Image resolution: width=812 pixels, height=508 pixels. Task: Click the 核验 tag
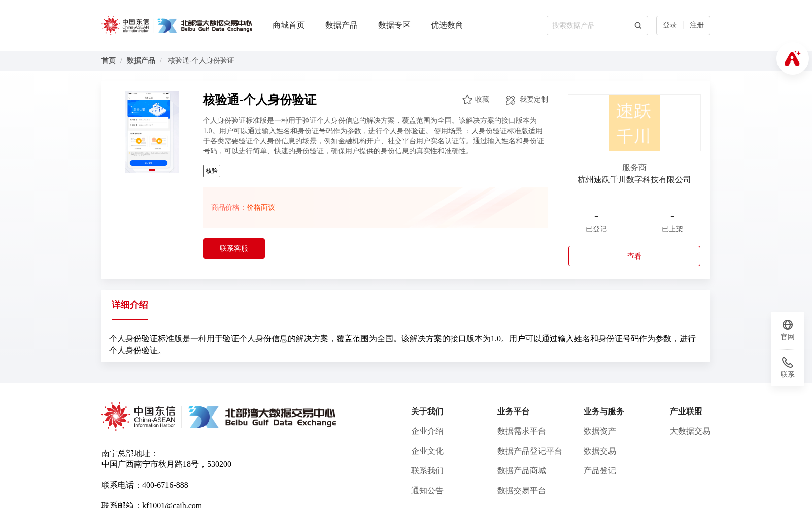(212, 171)
